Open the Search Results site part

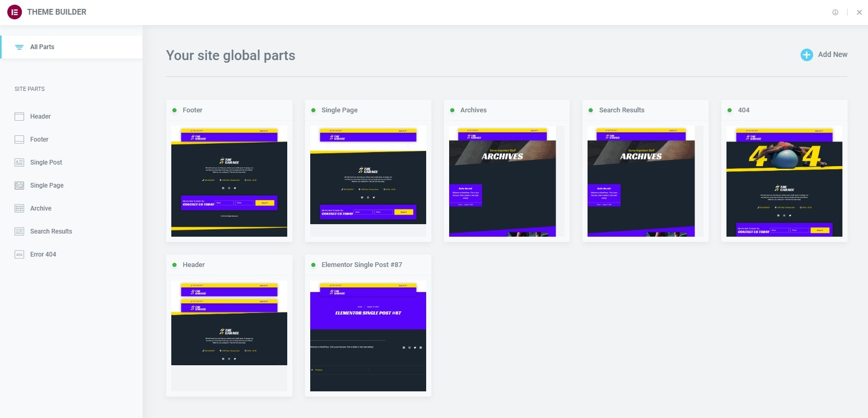51,231
